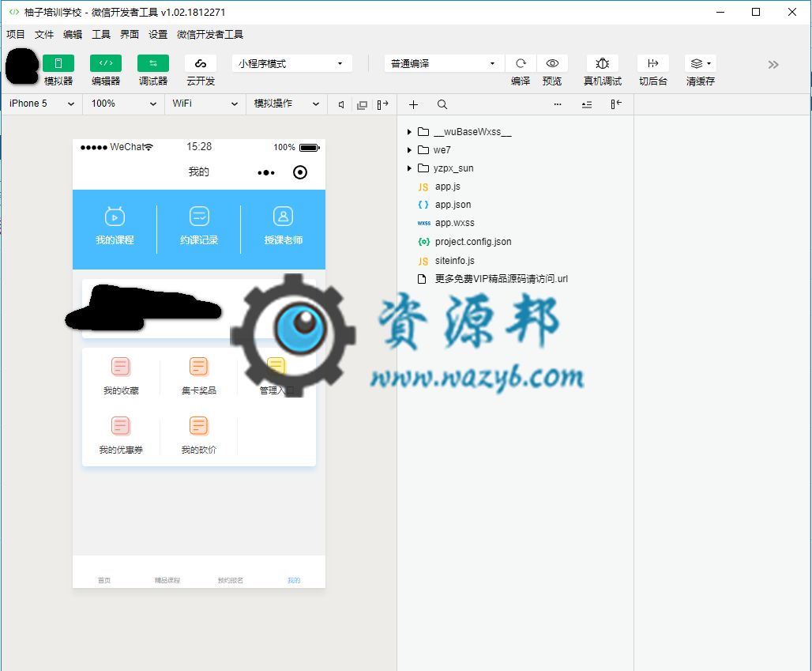Open the app.js file
Viewport: 812px width, 671px height.
(447, 187)
